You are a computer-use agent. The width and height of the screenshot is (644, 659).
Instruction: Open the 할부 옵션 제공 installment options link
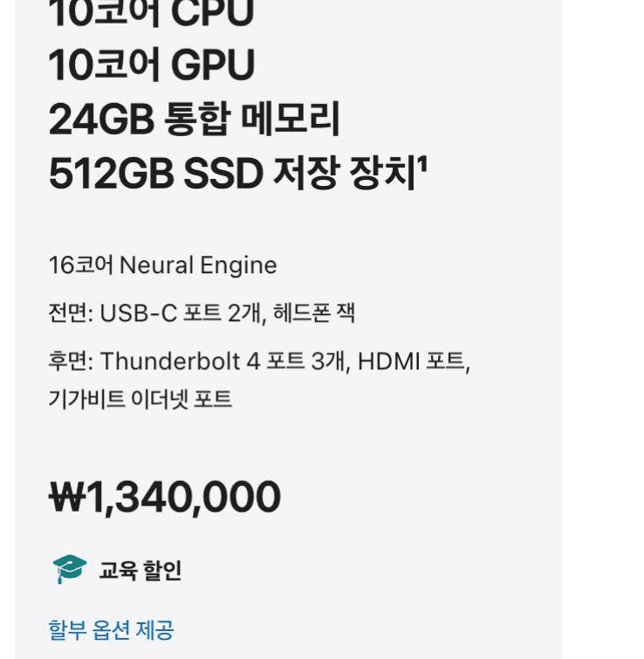tap(111, 629)
